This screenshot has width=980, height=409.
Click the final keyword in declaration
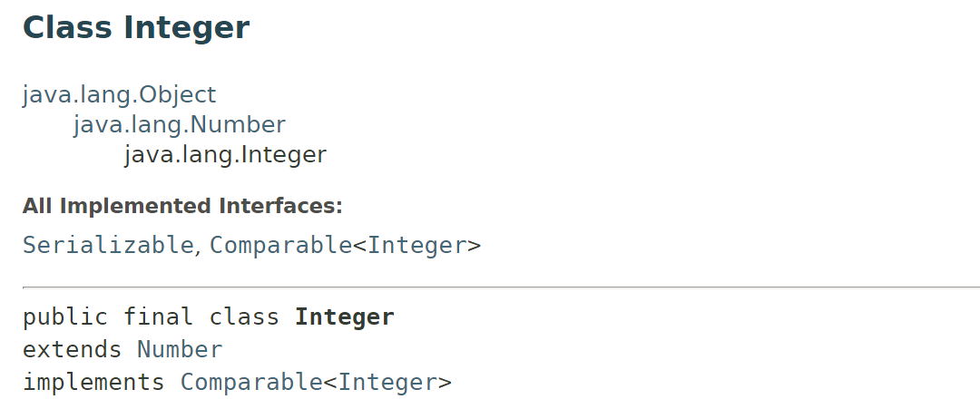pos(158,317)
